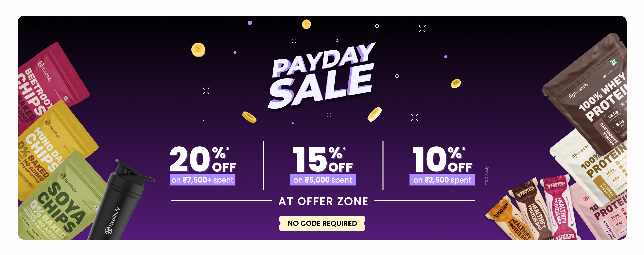Screen dimensions: 644x255
Task: Open the T&C Apply note
Action: [x=487, y=175]
